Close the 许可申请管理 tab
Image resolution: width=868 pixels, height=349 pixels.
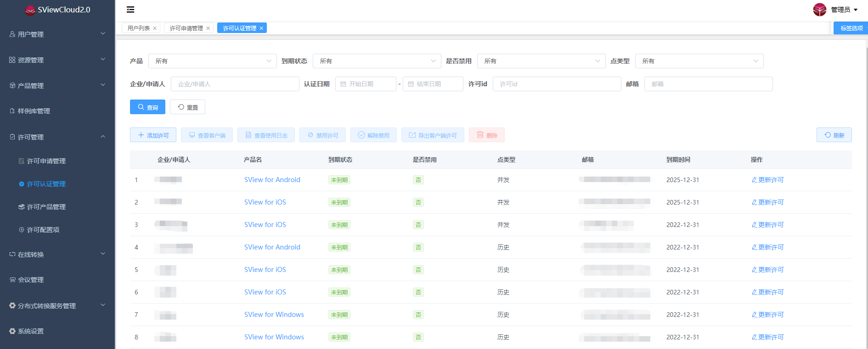[208, 28]
